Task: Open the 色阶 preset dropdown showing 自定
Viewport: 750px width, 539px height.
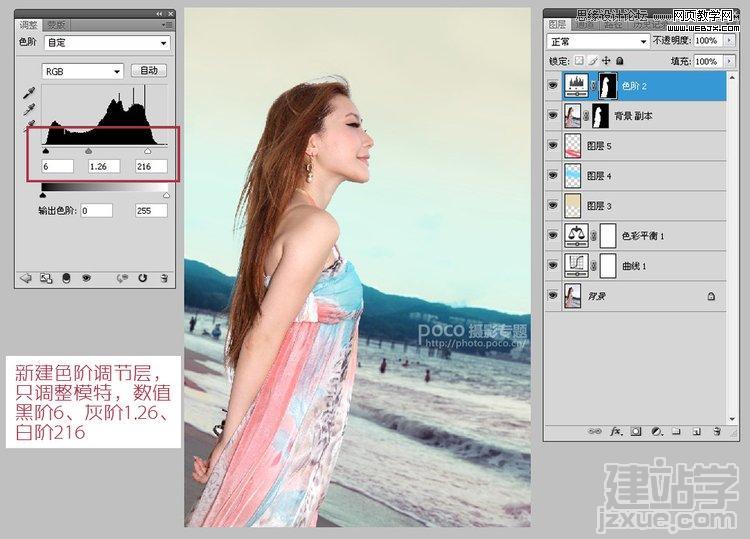Action: [107, 43]
